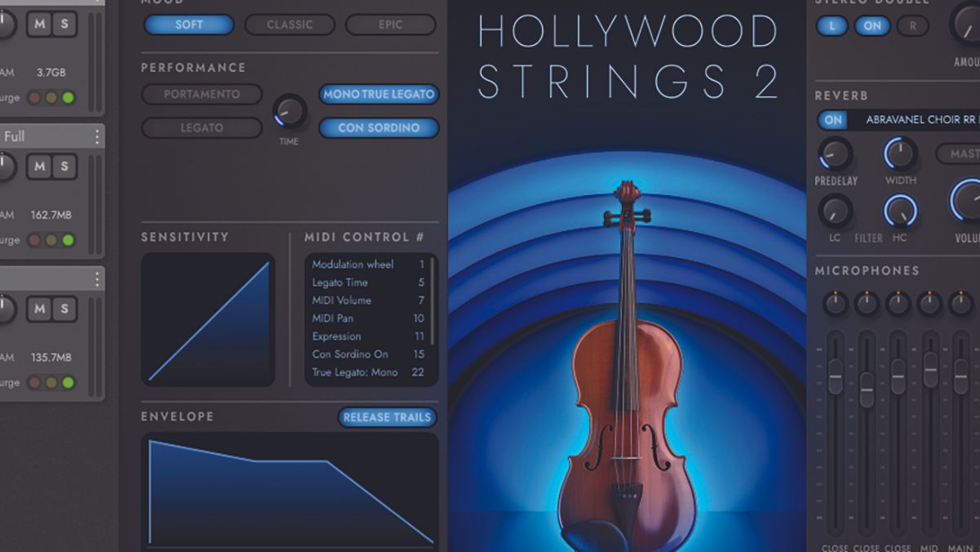The image size is (980, 552).
Task: Click the reverb Predelay knob
Action: [x=835, y=154]
